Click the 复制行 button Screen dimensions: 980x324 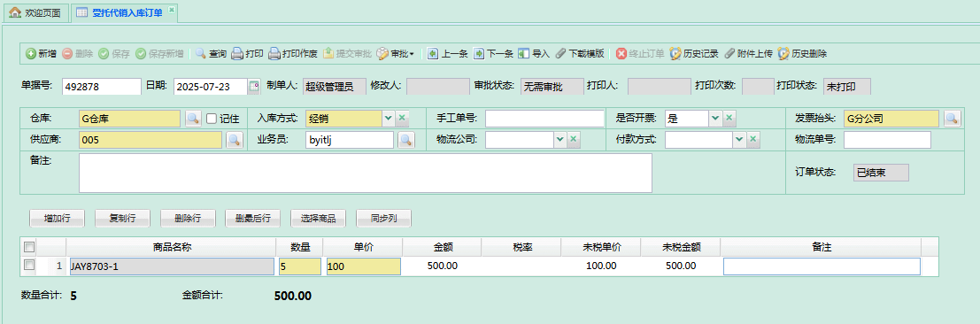pos(122,219)
